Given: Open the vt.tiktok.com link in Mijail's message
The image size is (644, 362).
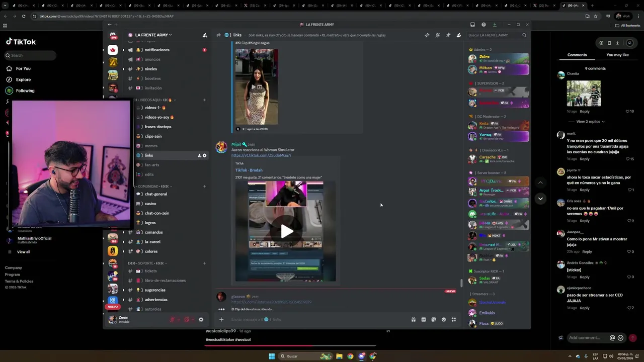Looking at the screenshot, I should [261, 155].
